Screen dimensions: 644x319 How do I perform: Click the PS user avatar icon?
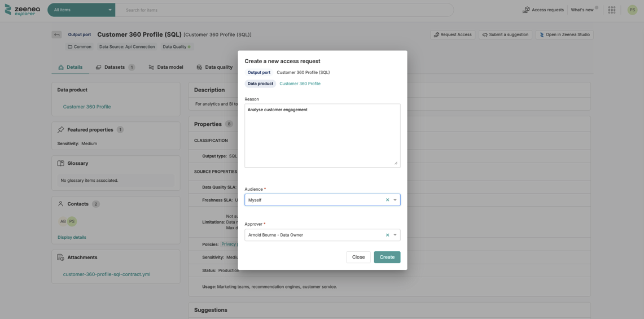[632, 10]
